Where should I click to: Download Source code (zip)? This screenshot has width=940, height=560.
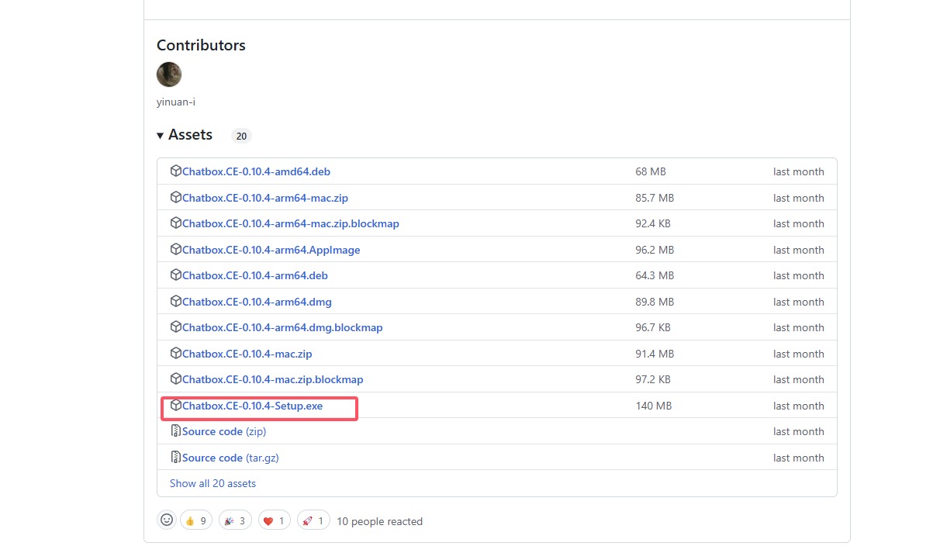pyautogui.click(x=224, y=431)
